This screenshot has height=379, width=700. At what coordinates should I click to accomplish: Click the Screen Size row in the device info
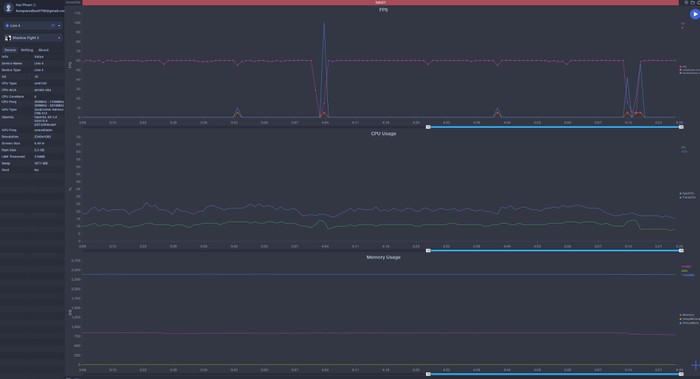click(32, 143)
